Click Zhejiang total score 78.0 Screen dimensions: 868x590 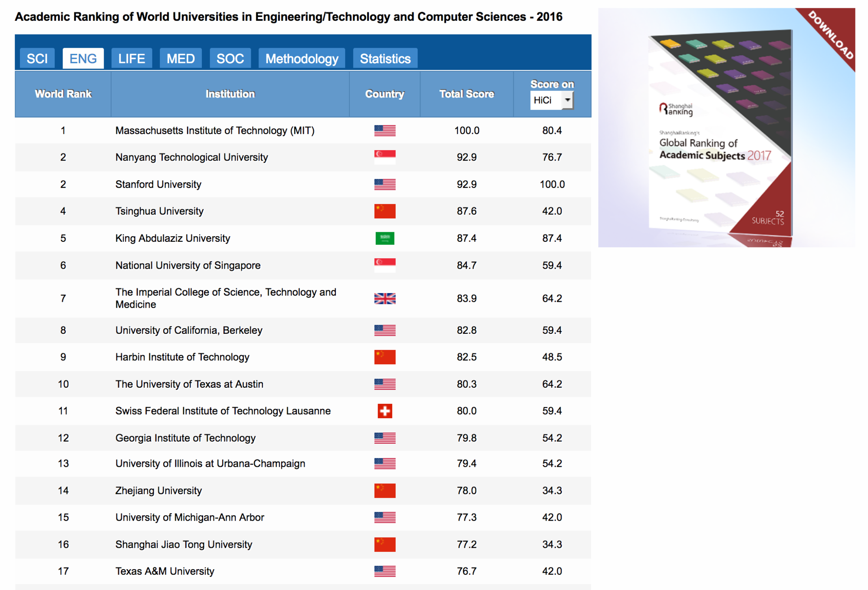point(467,491)
